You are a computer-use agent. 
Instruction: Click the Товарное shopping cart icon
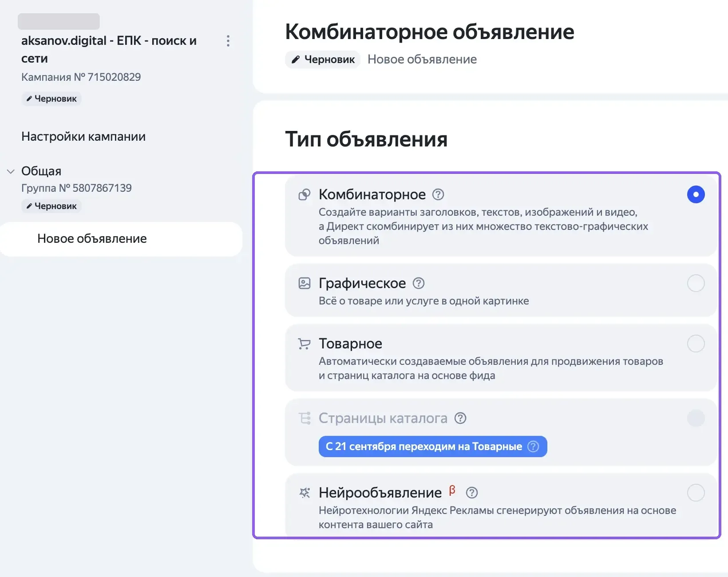pos(305,344)
